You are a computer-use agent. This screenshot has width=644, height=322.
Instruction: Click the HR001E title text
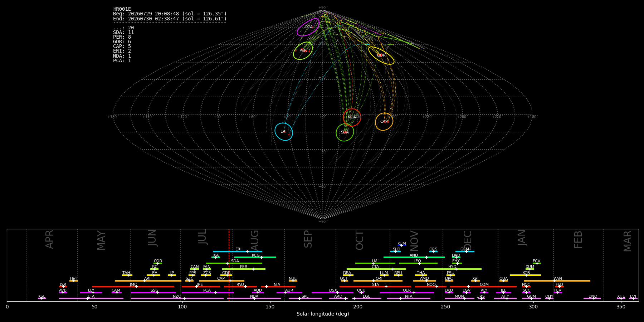122,9
